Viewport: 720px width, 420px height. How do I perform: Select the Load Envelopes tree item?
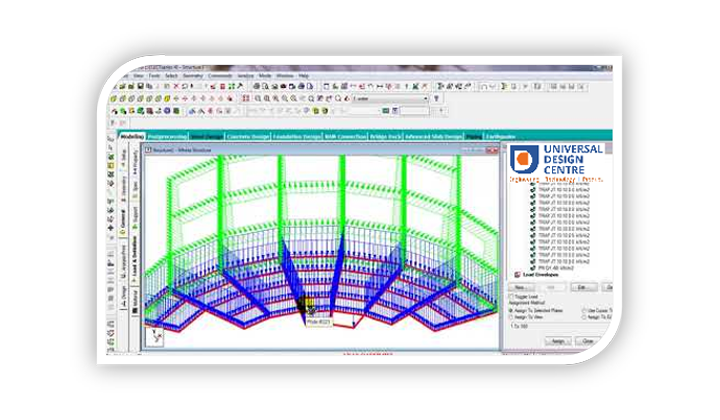[540, 274]
